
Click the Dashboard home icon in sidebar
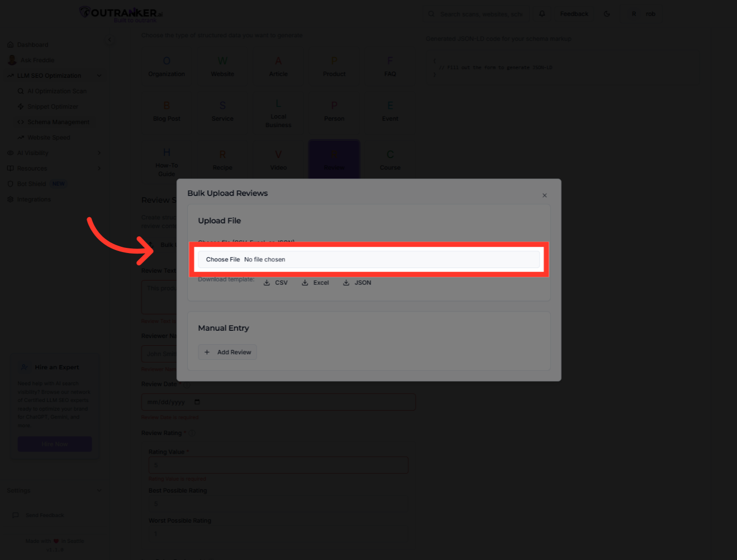pyautogui.click(x=10, y=45)
